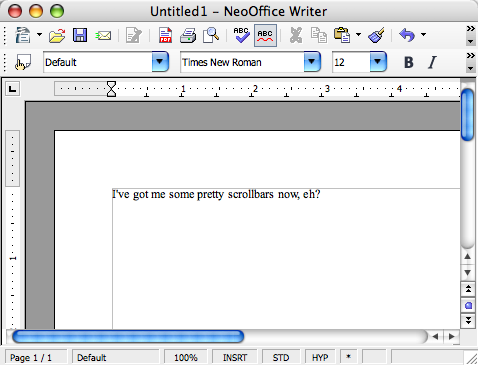Click the Print printer icon
The image size is (478, 365).
point(188,35)
